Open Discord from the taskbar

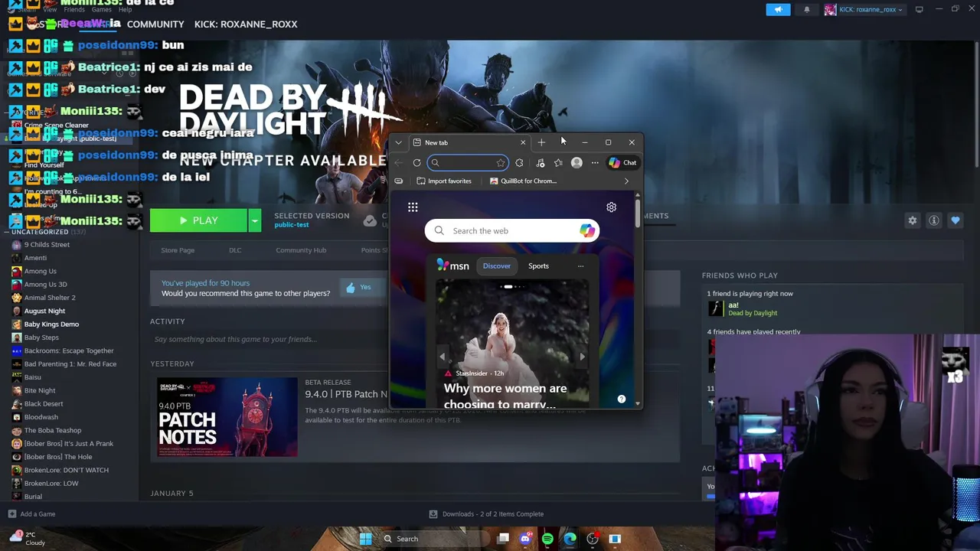pos(525,539)
